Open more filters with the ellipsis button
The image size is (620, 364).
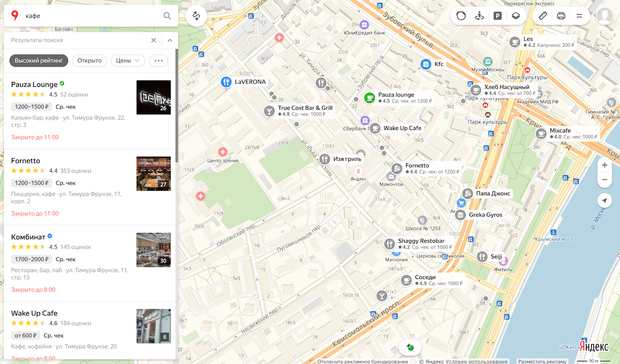pyautogui.click(x=158, y=60)
